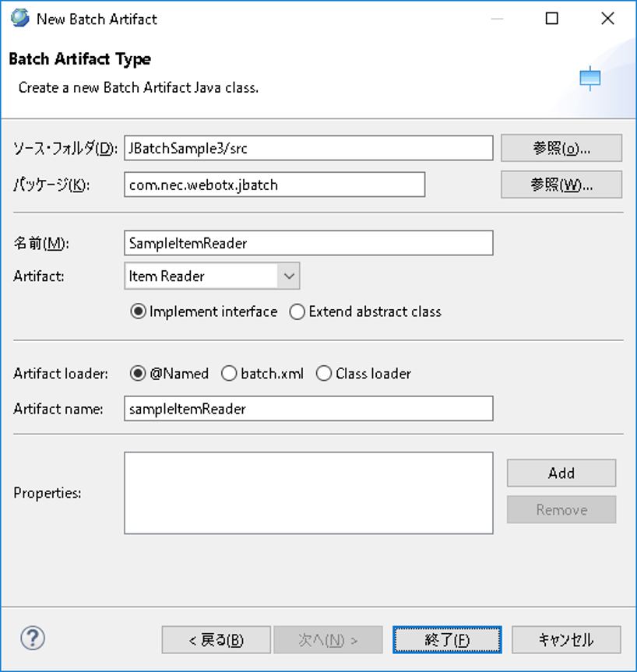
Task: Go back with the < 戻る(B) button
Action: (x=216, y=640)
